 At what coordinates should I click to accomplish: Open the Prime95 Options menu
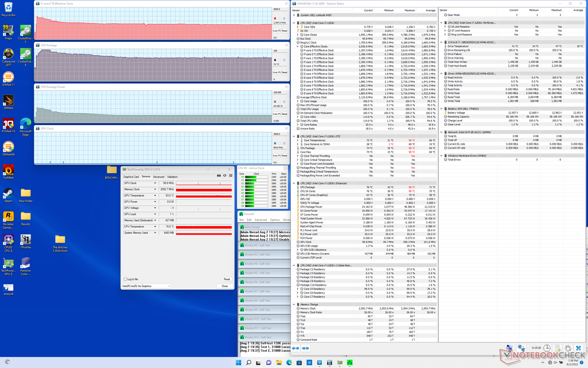[x=275, y=220]
